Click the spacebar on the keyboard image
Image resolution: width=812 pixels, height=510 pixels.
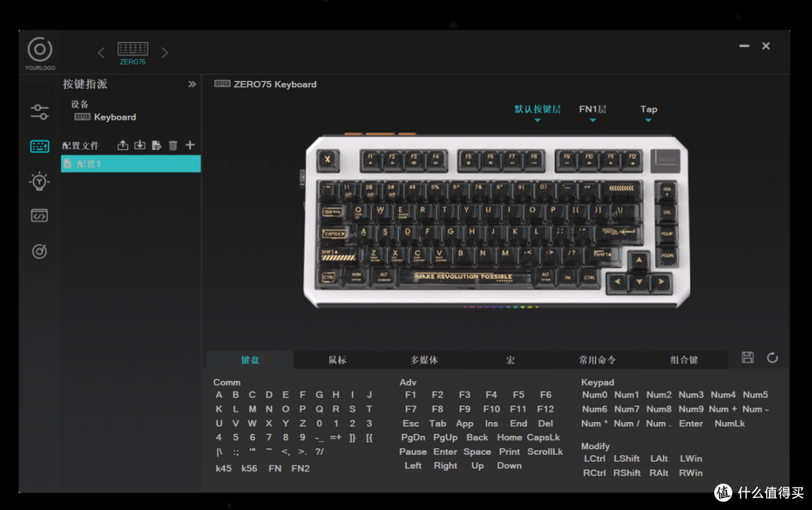pyautogui.click(x=463, y=277)
